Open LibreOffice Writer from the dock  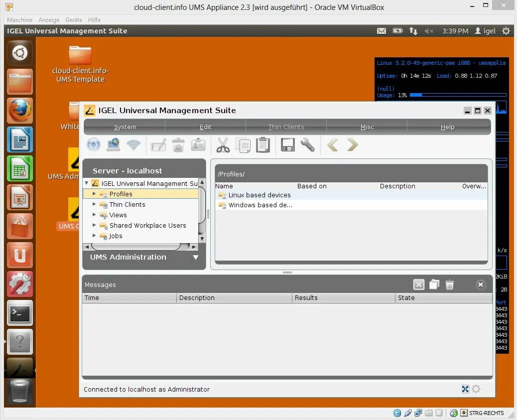[x=20, y=140]
